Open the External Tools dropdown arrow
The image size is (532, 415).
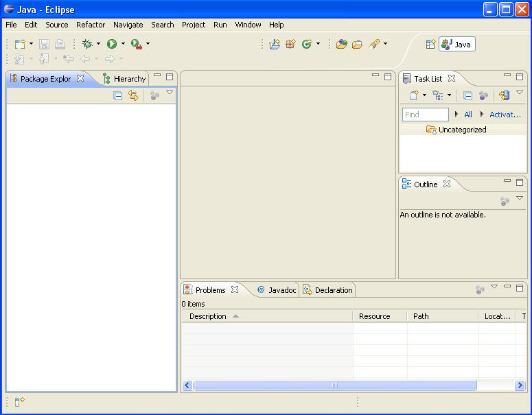148,44
